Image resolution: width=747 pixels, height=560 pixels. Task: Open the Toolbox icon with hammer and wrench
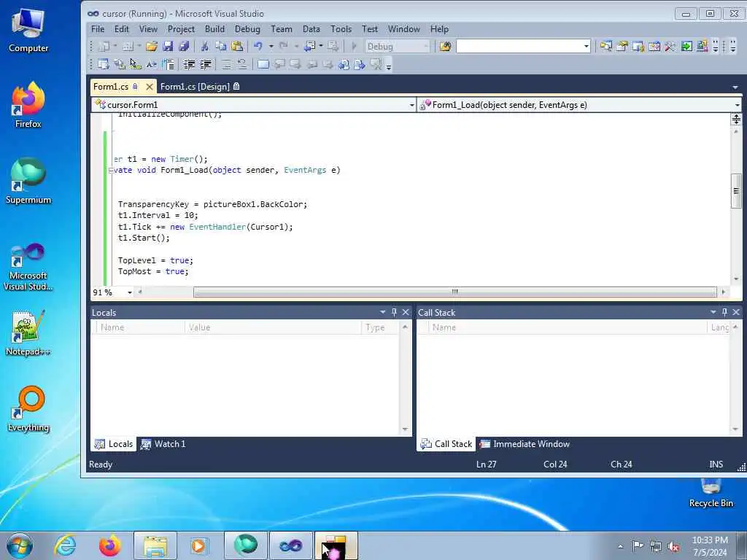[670, 46]
